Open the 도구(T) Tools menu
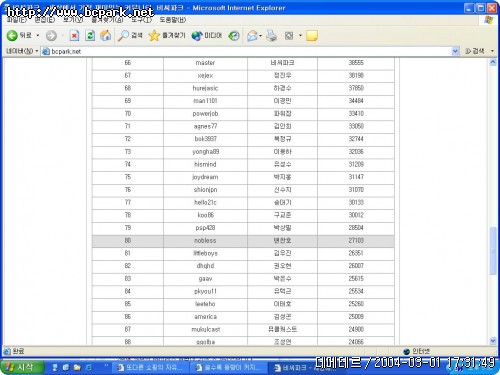 coord(141,20)
